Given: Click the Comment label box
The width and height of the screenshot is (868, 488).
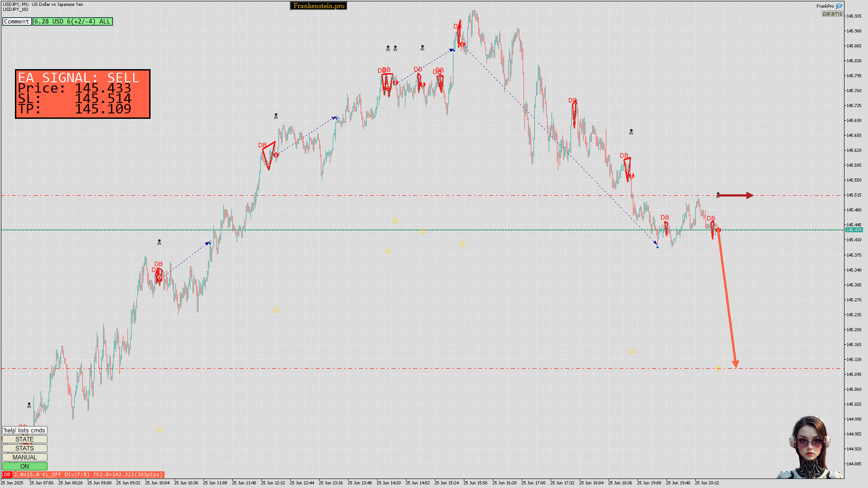Looking at the screenshot, I should 17,21.
